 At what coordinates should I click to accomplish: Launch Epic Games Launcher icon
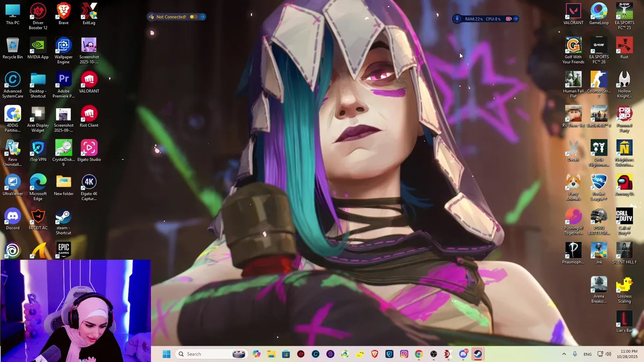[x=63, y=250]
